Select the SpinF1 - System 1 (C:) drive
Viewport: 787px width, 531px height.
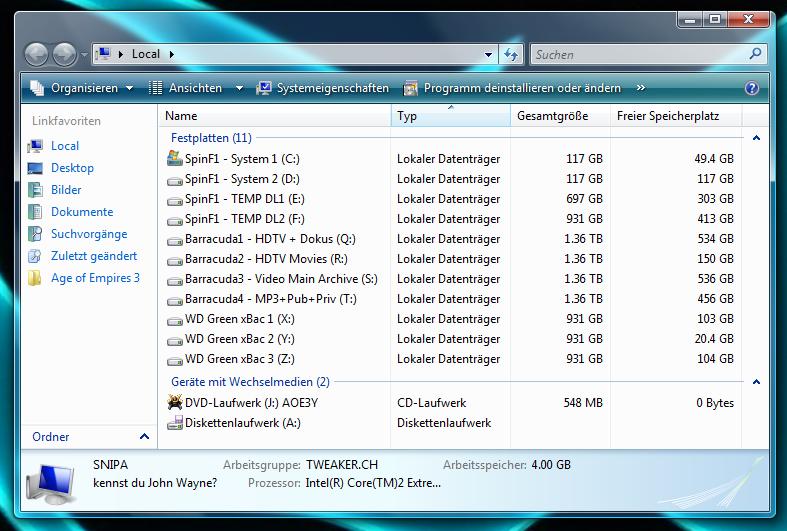pos(241,159)
